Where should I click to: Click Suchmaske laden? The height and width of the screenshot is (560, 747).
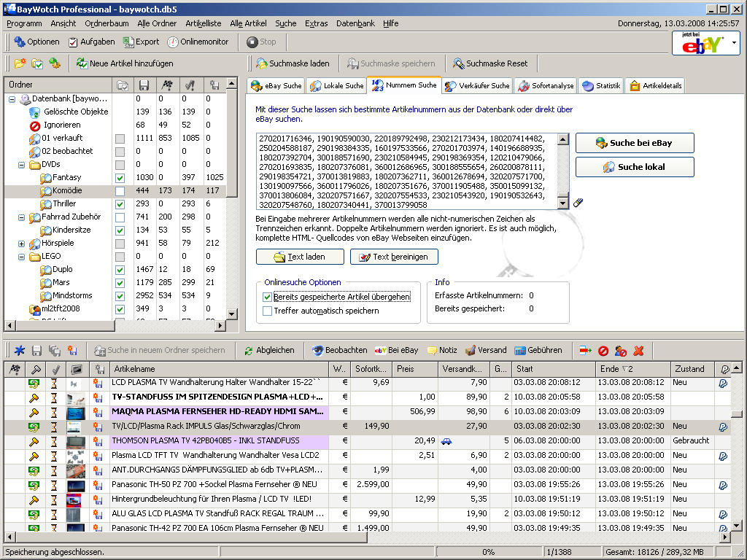pyautogui.click(x=293, y=63)
